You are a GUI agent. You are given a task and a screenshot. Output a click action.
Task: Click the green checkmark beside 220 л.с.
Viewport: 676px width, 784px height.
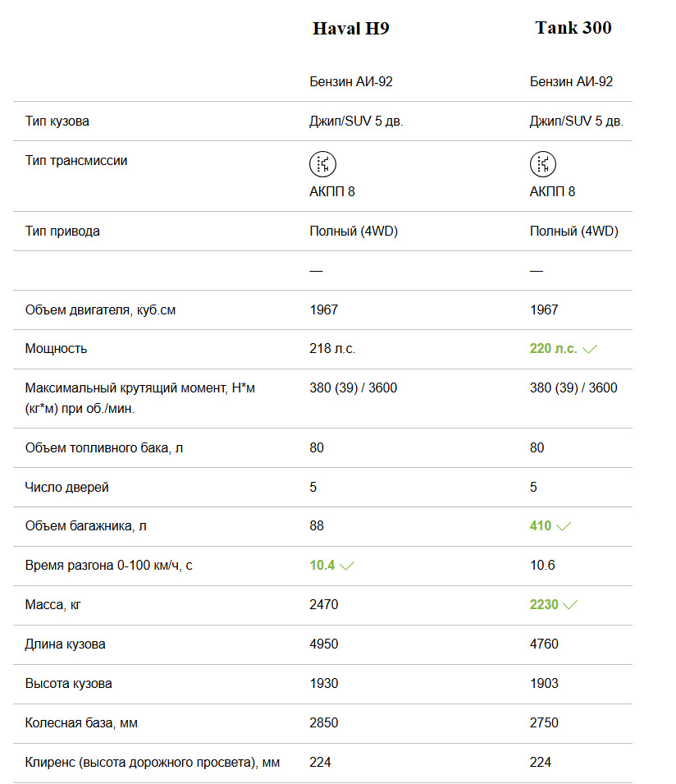coord(589,349)
